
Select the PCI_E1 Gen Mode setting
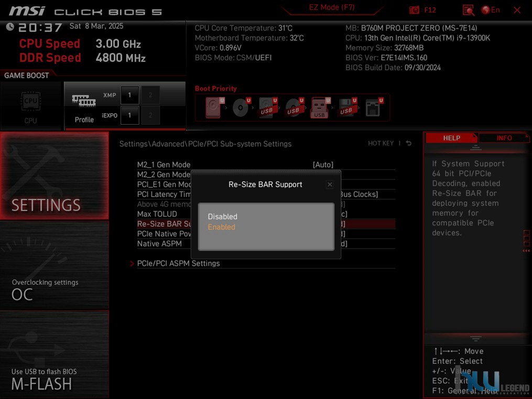[x=164, y=185]
